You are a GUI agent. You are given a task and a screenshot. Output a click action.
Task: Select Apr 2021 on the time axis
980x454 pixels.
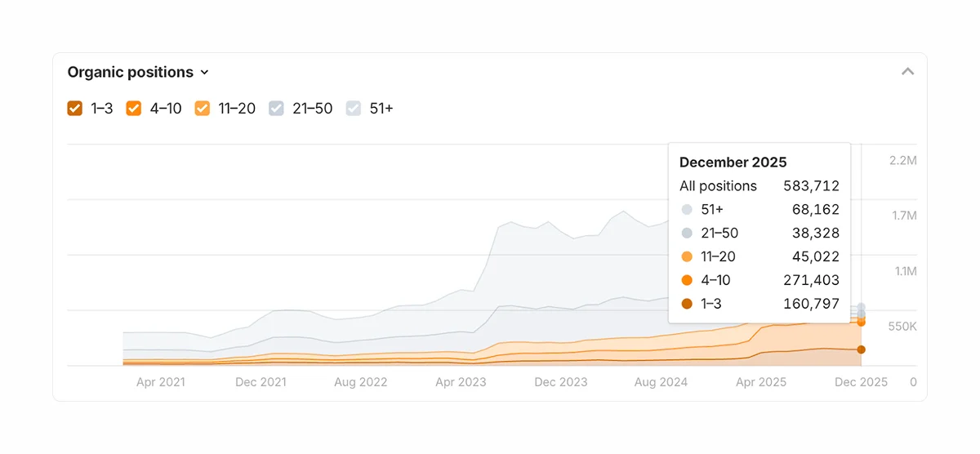[160, 382]
